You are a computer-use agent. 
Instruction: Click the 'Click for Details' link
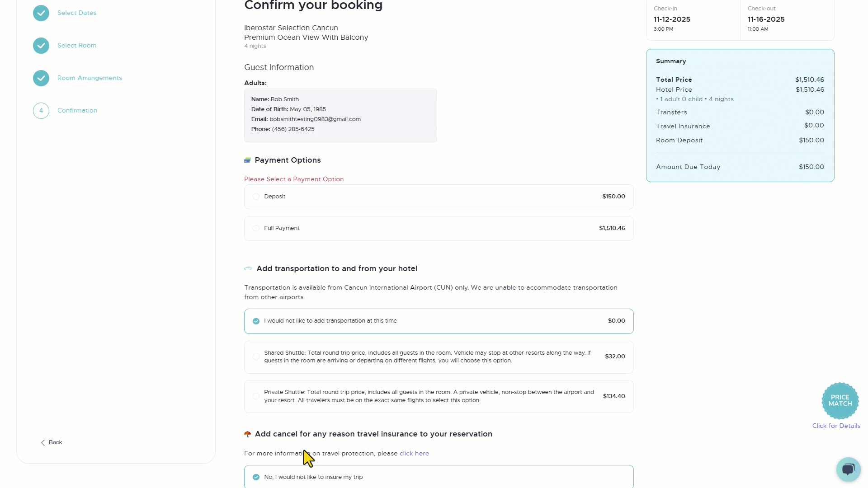click(x=836, y=426)
